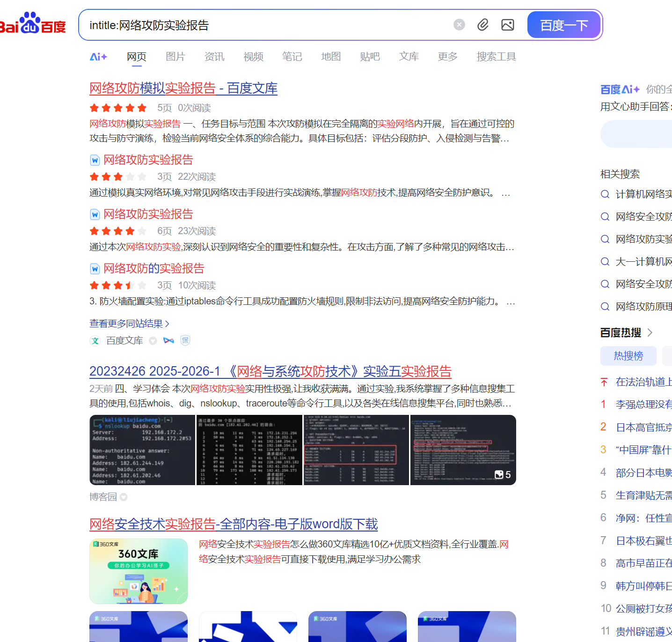
Task: Clear the search box using the x icon
Action: pyautogui.click(x=459, y=25)
